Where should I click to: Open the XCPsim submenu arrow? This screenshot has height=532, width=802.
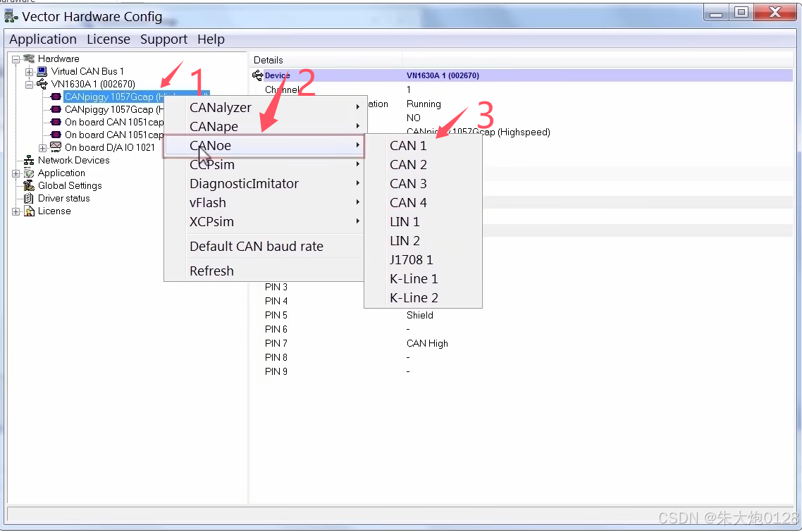pyautogui.click(x=357, y=221)
